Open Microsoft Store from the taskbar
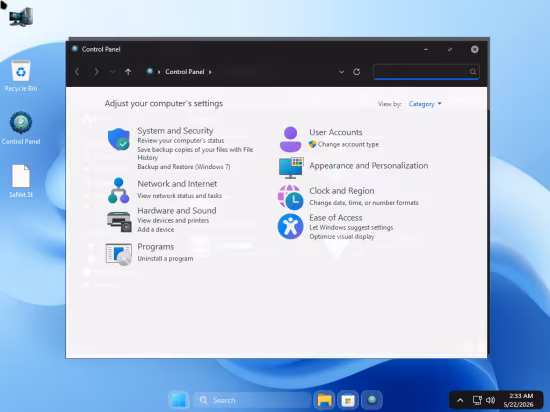The width and height of the screenshot is (550, 412). (x=348, y=400)
